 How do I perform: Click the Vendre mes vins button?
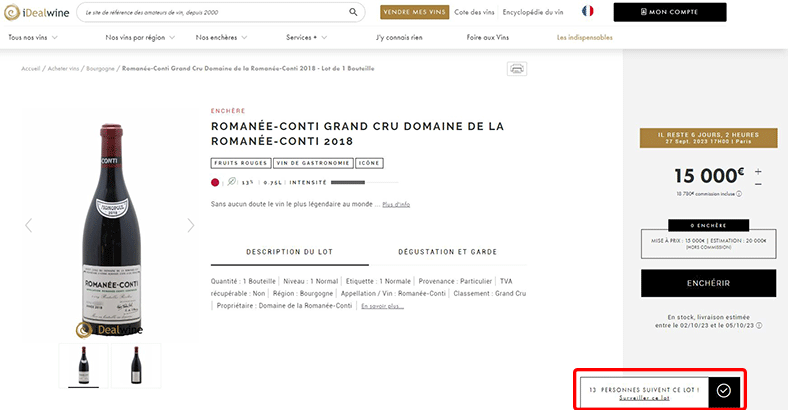pos(415,12)
